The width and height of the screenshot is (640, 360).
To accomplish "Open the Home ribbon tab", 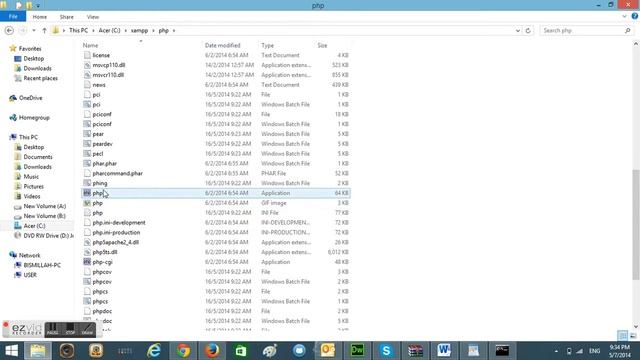I will (x=40, y=17).
